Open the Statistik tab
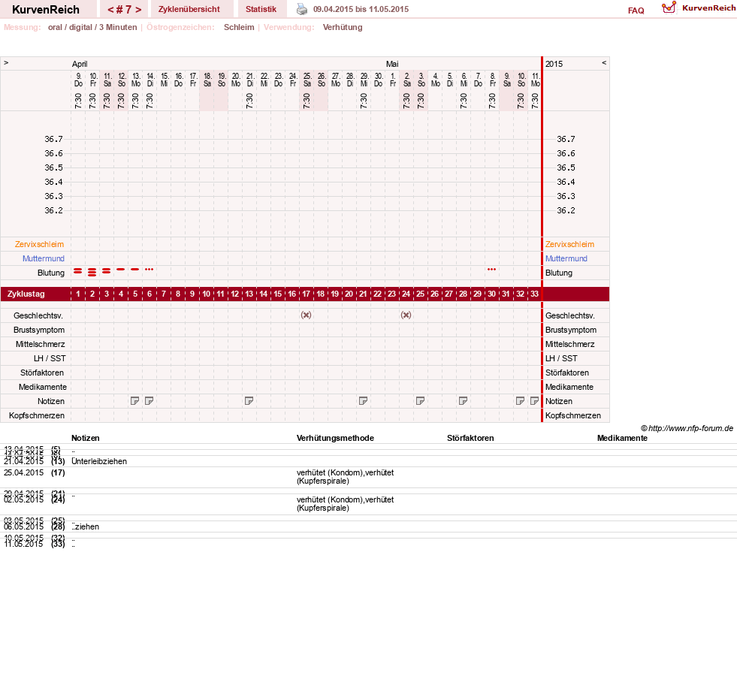The height and width of the screenshot is (700, 737). pyautogui.click(x=261, y=9)
